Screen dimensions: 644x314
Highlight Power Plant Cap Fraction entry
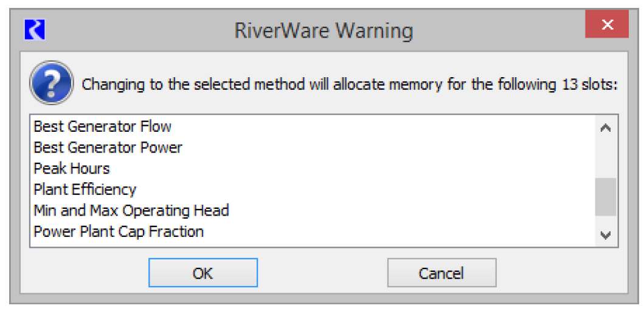pos(119,231)
